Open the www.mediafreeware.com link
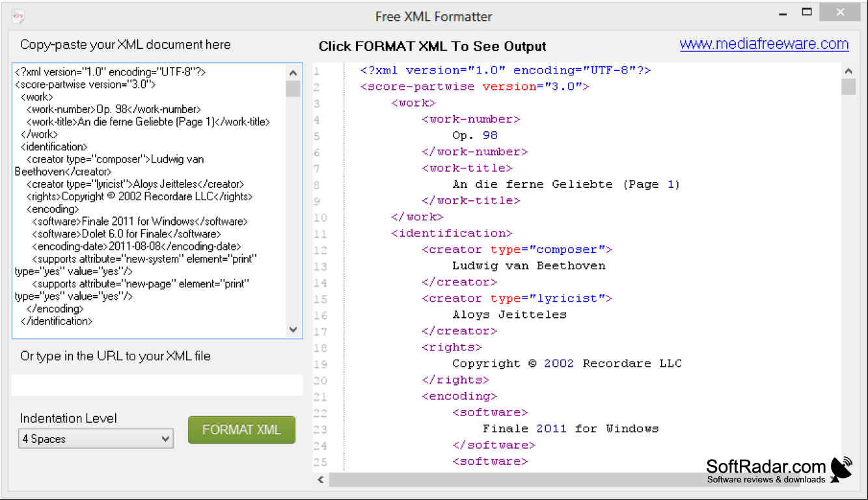Screen dimensions: 868x500 [764, 44]
